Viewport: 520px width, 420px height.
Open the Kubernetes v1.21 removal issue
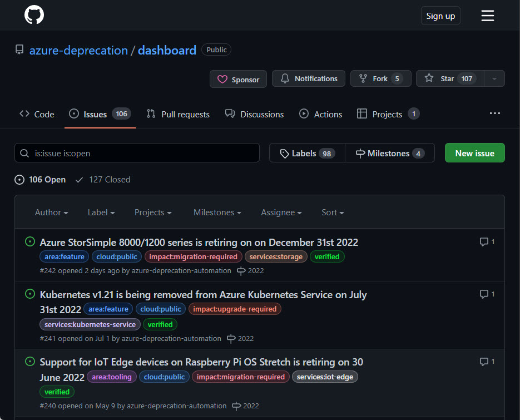coord(203,295)
